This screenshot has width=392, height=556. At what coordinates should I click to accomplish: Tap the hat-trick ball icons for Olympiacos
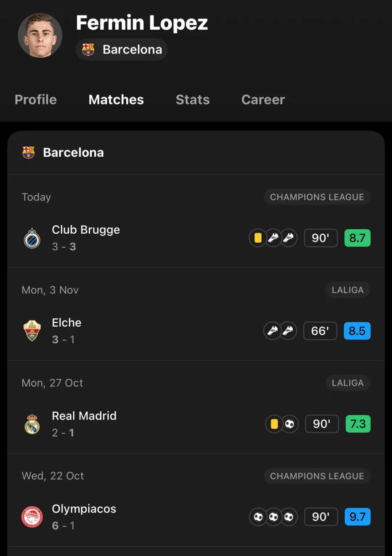(273, 517)
